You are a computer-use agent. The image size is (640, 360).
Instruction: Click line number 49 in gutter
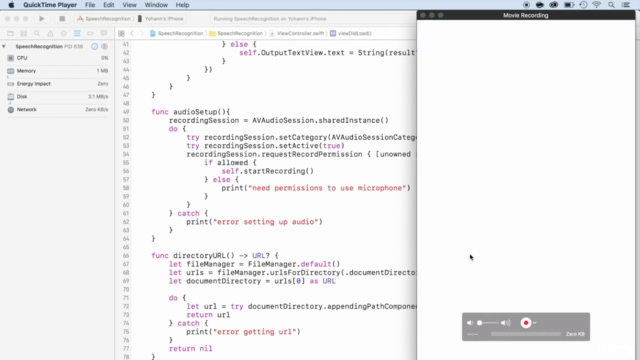126,112
